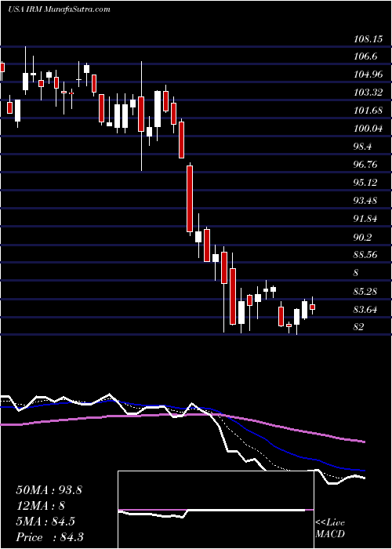Pick the 98.4 price label
392x549 pixels.
362,147
